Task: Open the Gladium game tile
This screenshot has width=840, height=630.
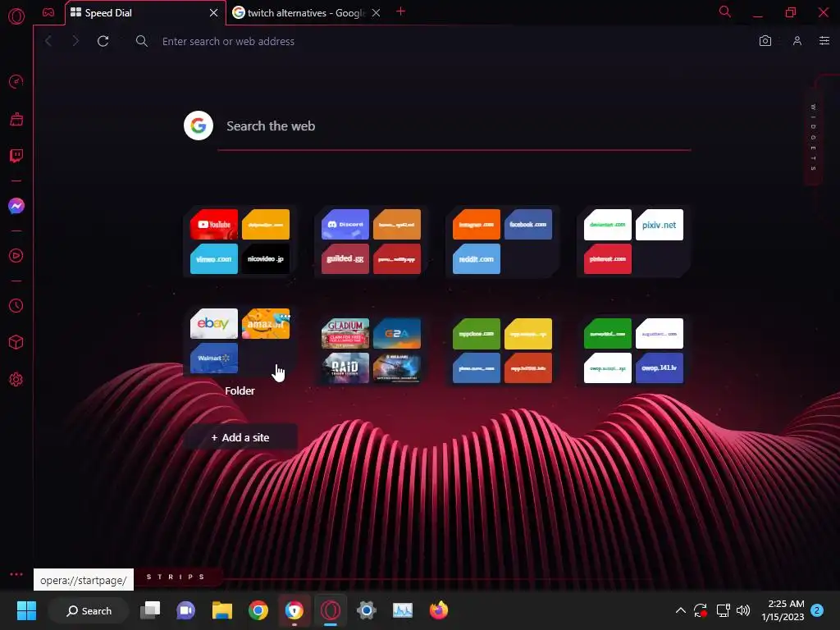Action: click(345, 333)
